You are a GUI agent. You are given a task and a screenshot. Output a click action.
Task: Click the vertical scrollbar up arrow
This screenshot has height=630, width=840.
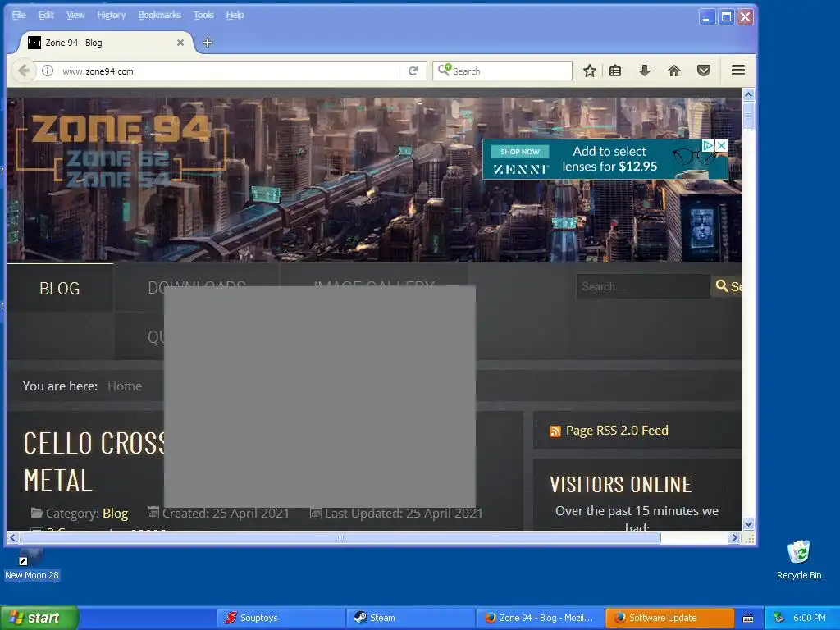[748, 95]
